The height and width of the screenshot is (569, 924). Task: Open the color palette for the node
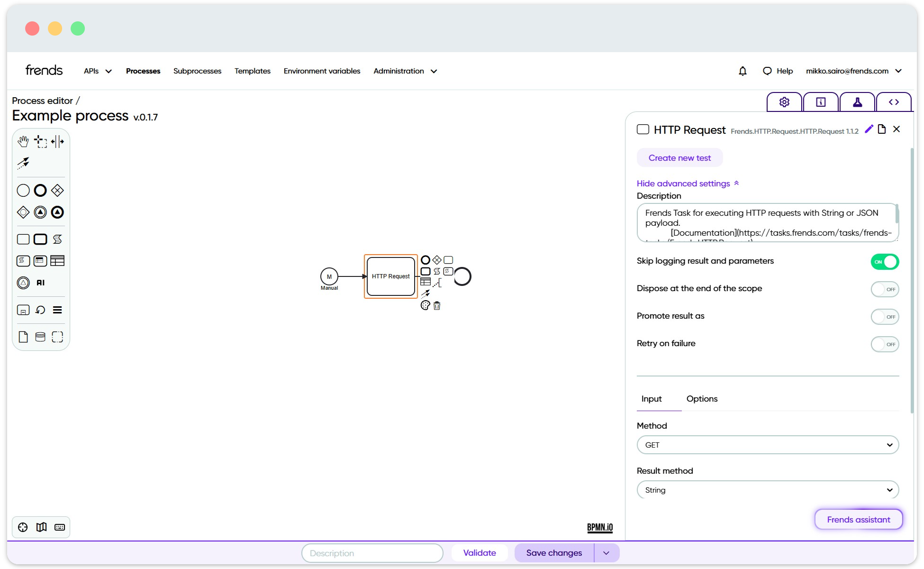click(425, 306)
